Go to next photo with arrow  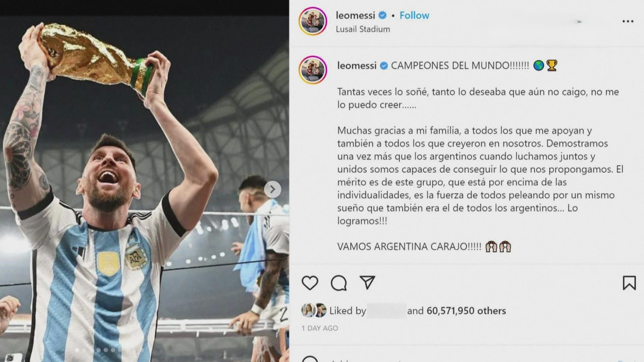coord(272,190)
